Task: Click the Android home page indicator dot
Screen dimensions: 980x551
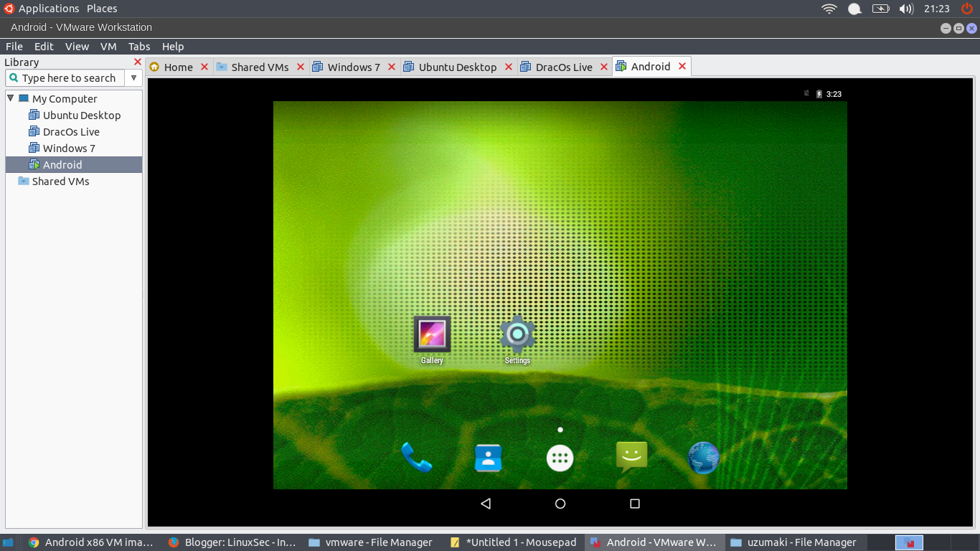Action: click(560, 430)
